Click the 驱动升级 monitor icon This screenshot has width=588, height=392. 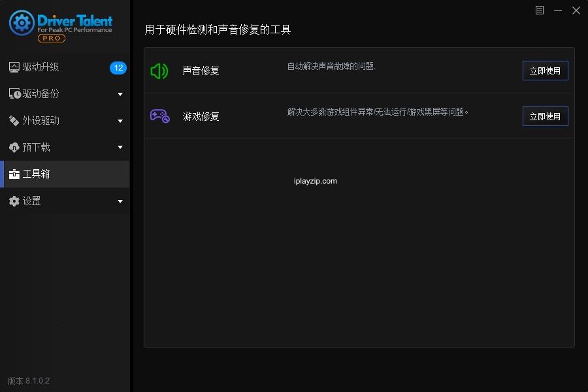point(14,67)
